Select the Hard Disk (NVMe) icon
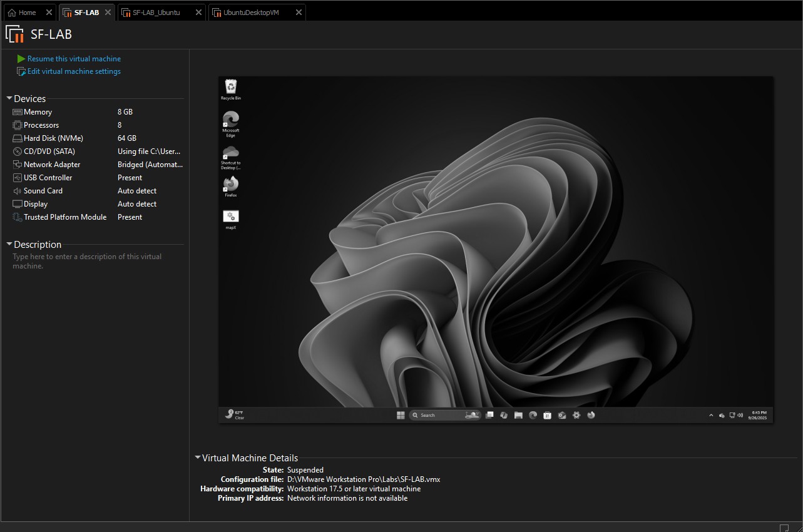 pyautogui.click(x=18, y=138)
